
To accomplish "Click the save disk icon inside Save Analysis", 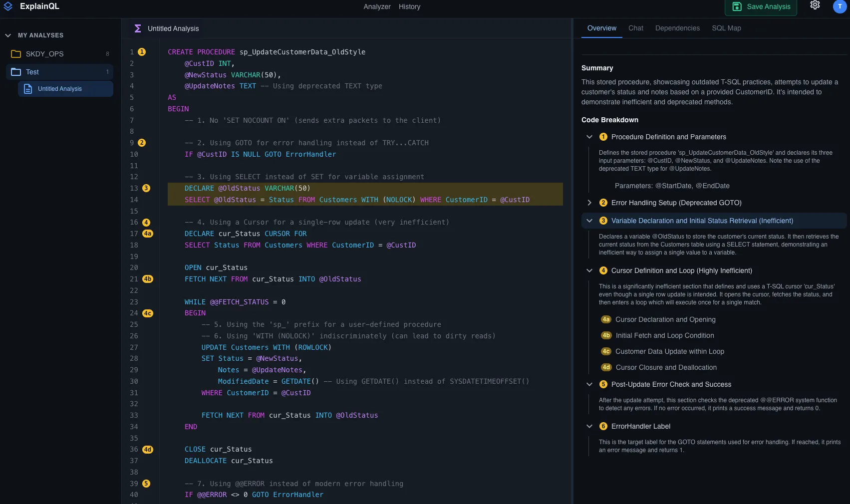I will tap(736, 6).
